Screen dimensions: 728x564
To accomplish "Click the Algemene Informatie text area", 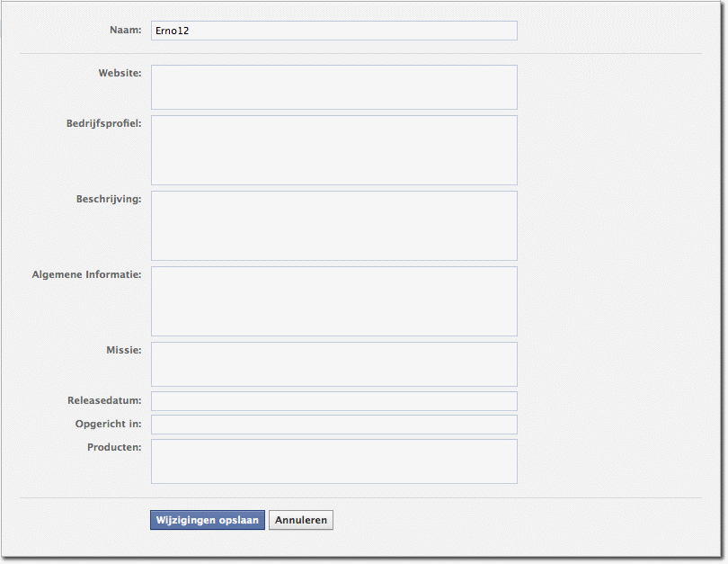I will pyautogui.click(x=333, y=301).
